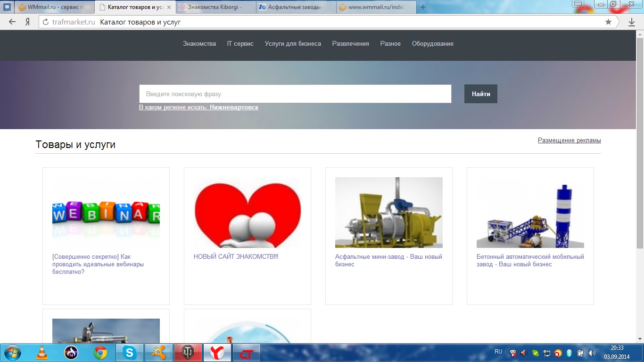Open the round purple icon on the taskbar
This screenshot has height=362, width=644.
(71, 353)
